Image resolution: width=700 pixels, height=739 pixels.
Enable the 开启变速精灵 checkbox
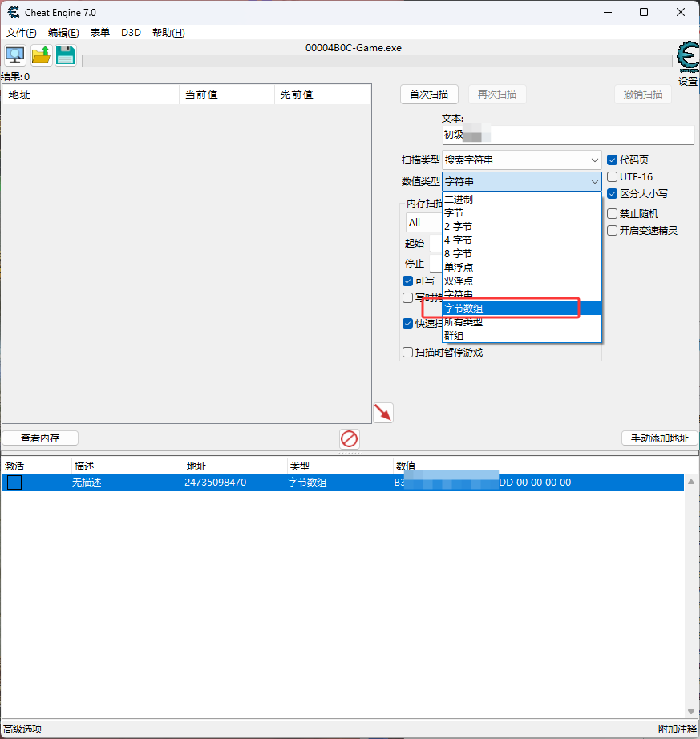613,231
